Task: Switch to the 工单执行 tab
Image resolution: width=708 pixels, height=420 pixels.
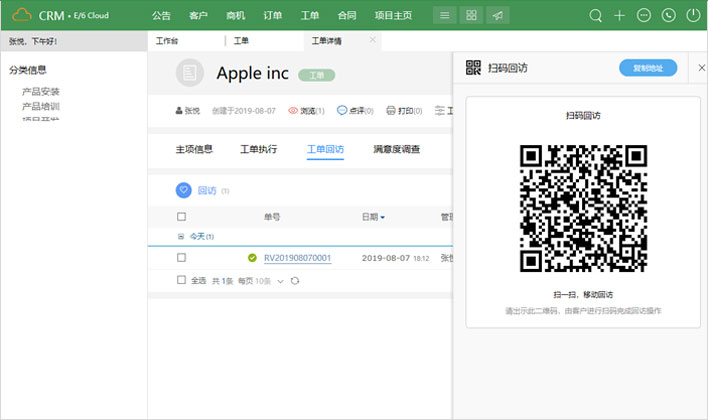Action: 259,149
